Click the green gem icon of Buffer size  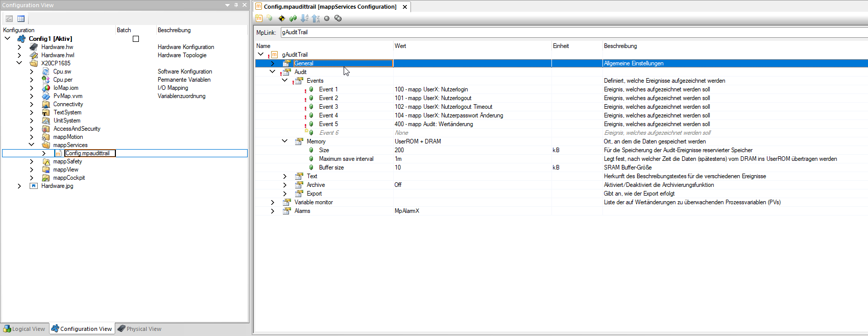coord(311,167)
